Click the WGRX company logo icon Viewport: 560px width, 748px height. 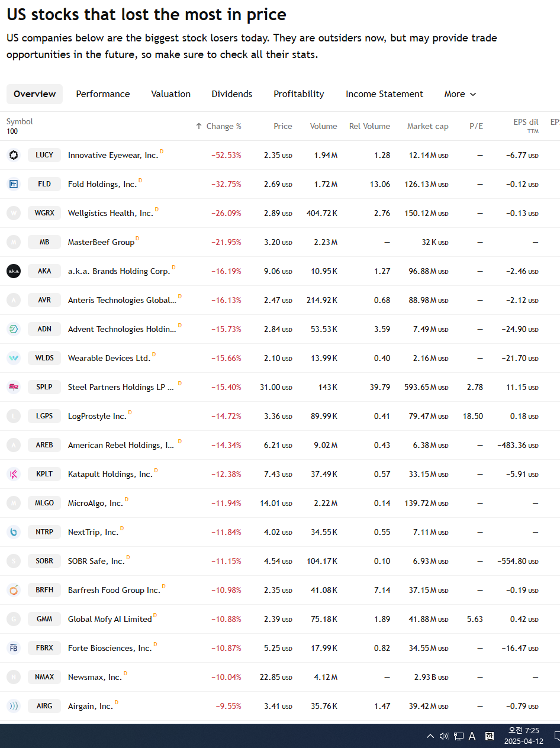(14, 213)
